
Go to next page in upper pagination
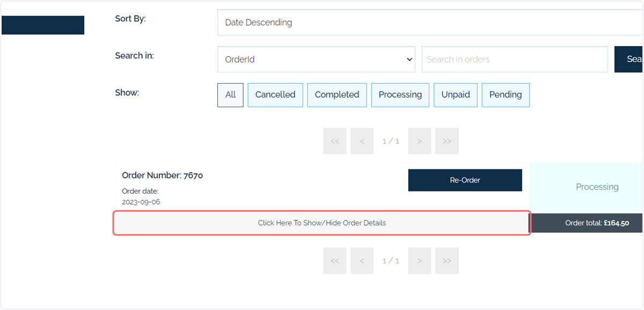click(x=420, y=141)
